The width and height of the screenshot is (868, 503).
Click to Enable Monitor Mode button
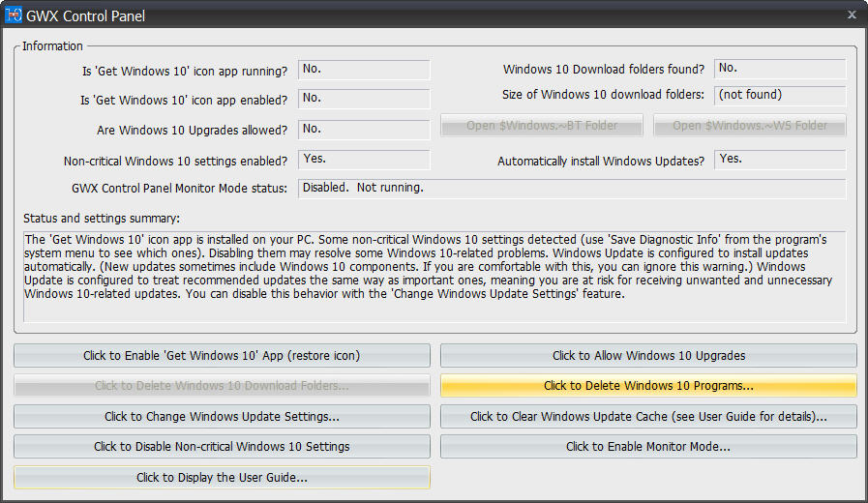(x=648, y=447)
